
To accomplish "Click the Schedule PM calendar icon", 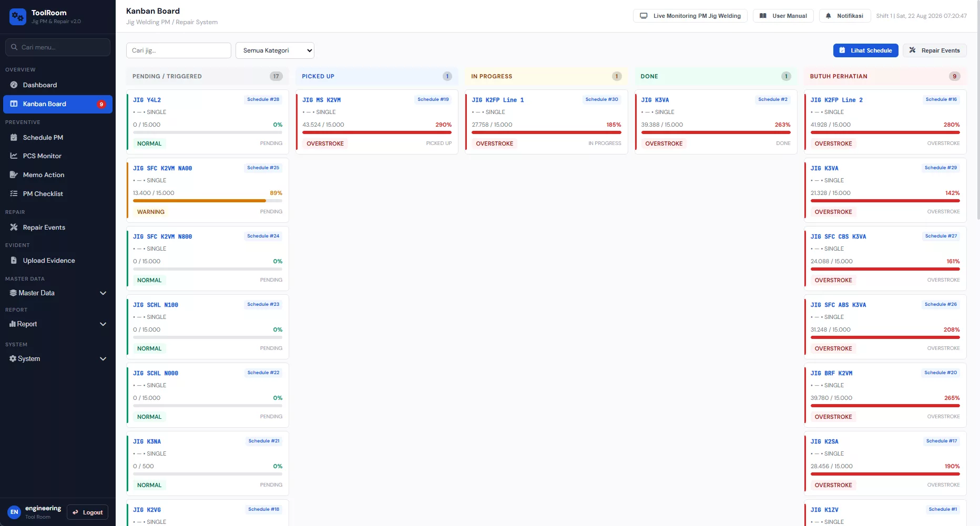I will coord(14,138).
